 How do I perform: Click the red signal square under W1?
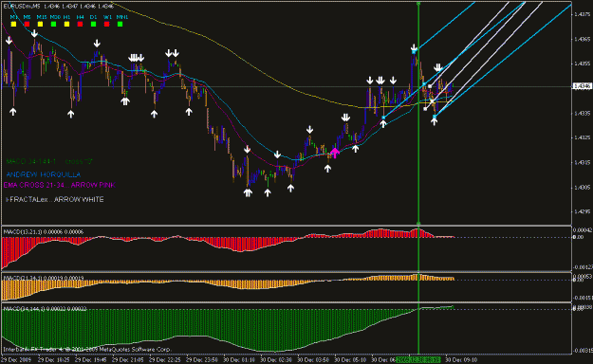pyautogui.click(x=106, y=25)
